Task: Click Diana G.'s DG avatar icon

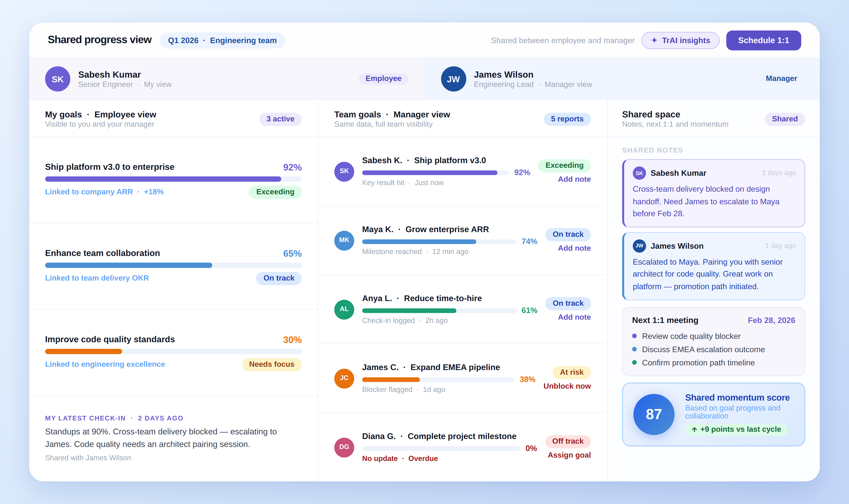Action: pyautogui.click(x=344, y=447)
